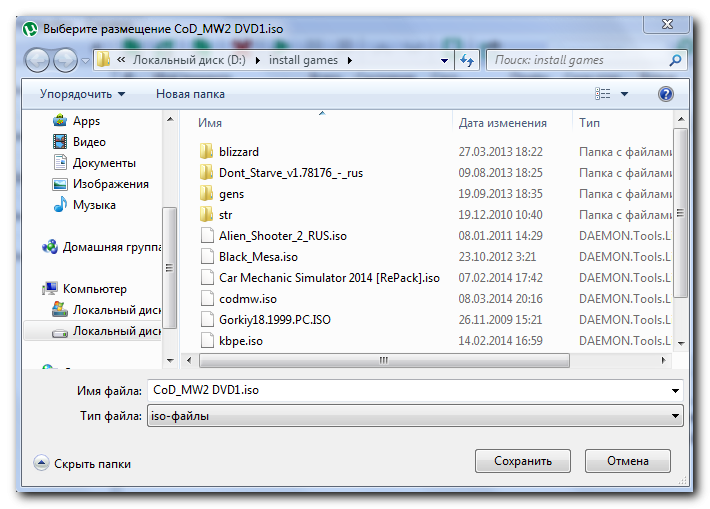The width and height of the screenshot is (710, 509).
Task: Click the Windows system drive icon under Компьютер
Action: (x=60, y=310)
